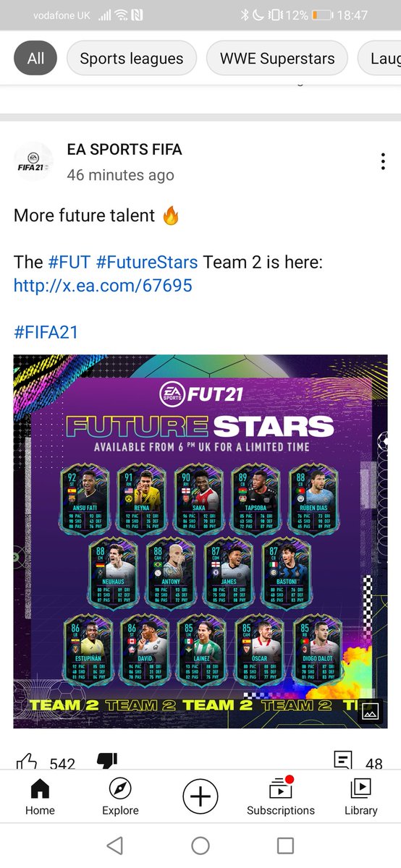The height and width of the screenshot is (868, 401).
Task: Open EA SPORTS FIFA channel avatar
Action: tap(34, 161)
